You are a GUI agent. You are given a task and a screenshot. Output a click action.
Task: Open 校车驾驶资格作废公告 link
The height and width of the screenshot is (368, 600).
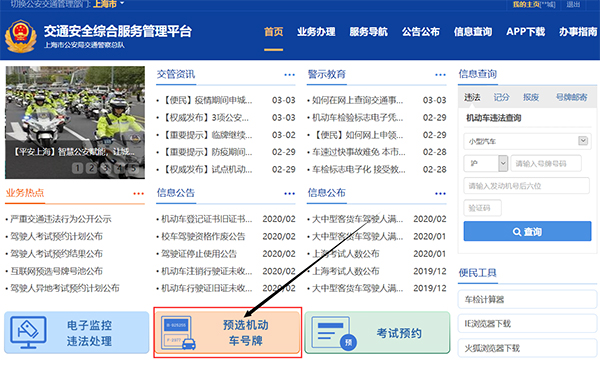(x=203, y=236)
